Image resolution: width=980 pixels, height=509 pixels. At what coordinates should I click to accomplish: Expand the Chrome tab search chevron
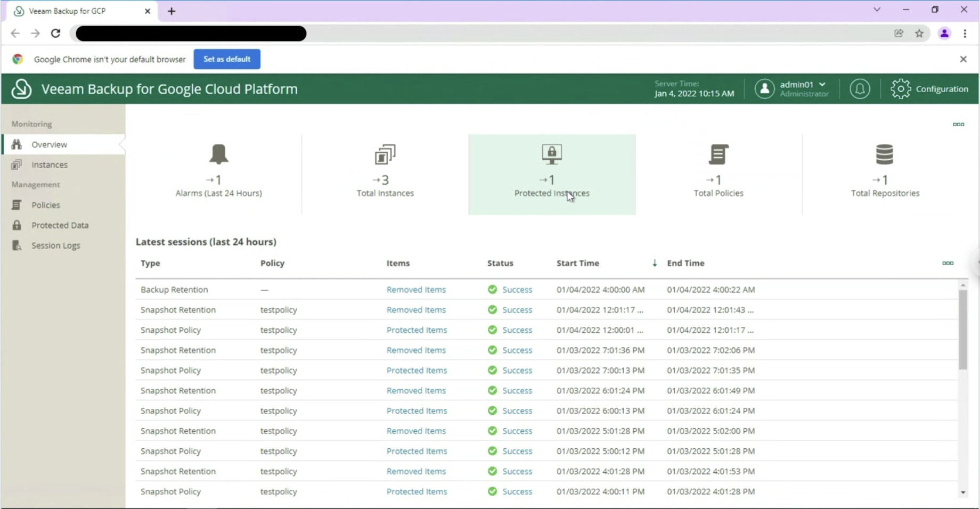pyautogui.click(x=877, y=10)
